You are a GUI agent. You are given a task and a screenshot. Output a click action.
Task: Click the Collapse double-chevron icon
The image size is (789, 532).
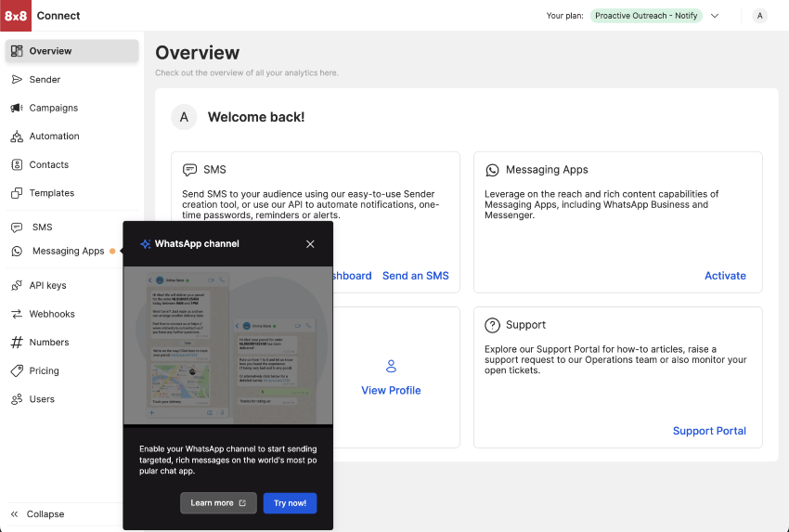click(x=15, y=513)
